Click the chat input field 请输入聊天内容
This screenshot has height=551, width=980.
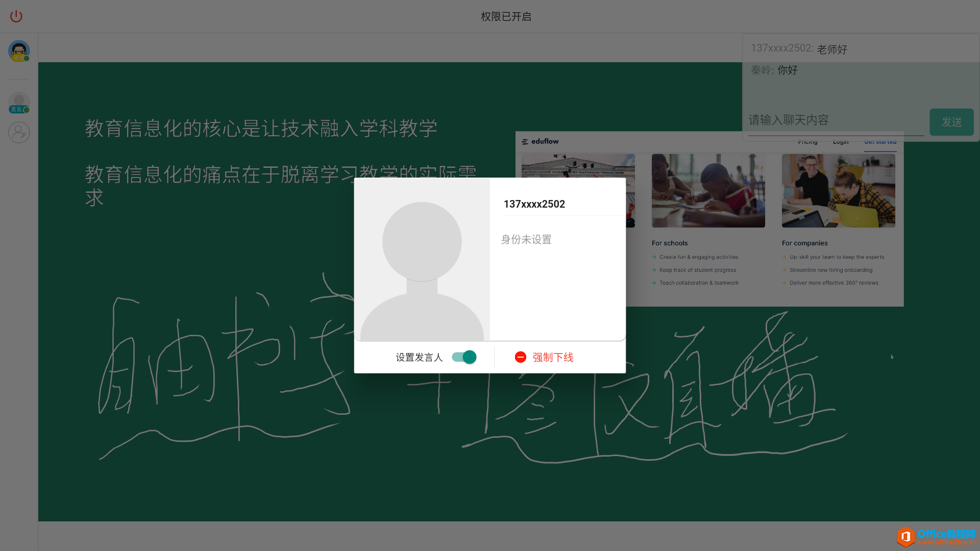tap(837, 120)
